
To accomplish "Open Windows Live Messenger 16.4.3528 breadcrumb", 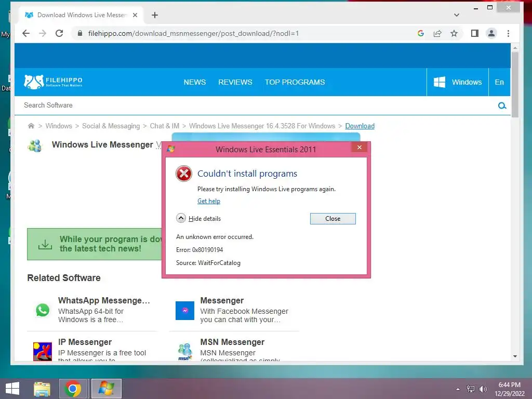I will tap(262, 126).
